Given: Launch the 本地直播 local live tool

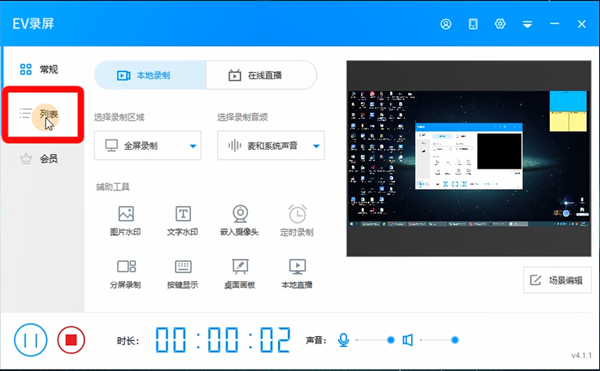Looking at the screenshot, I should [297, 274].
